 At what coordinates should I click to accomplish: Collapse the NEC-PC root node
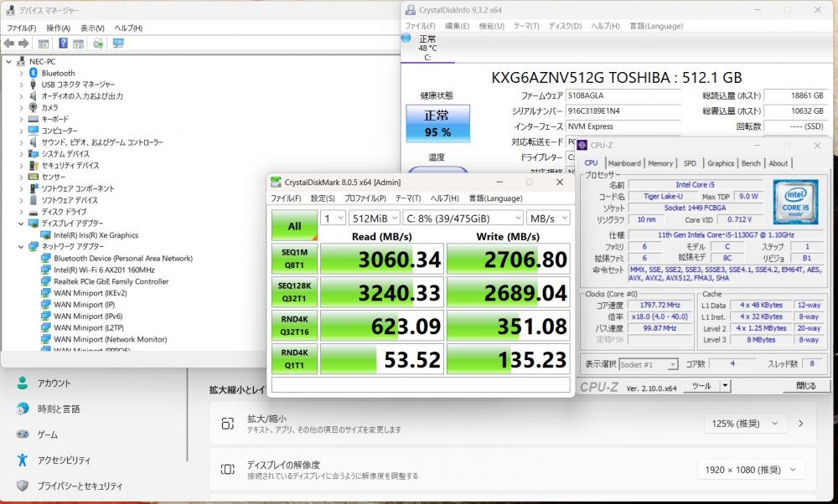pyautogui.click(x=8, y=62)
